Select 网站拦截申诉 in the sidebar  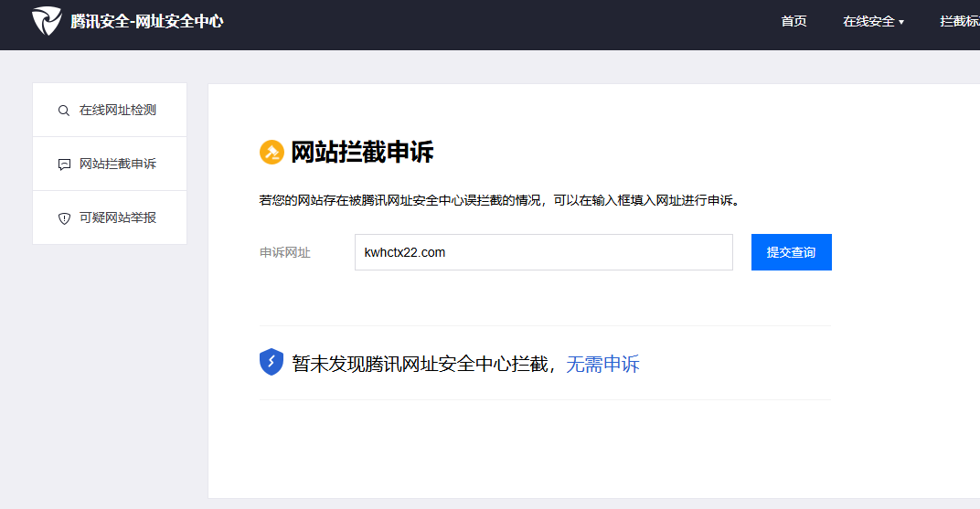[110, 164]
